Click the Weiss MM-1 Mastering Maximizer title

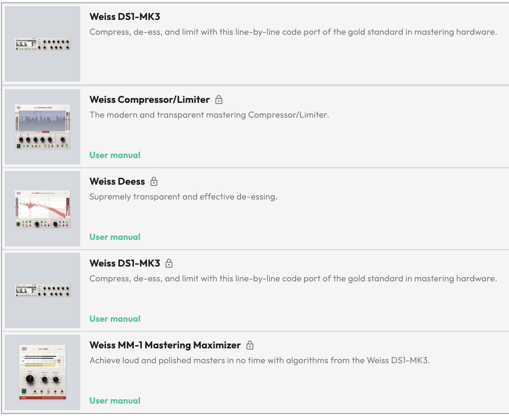pos(165,345)
